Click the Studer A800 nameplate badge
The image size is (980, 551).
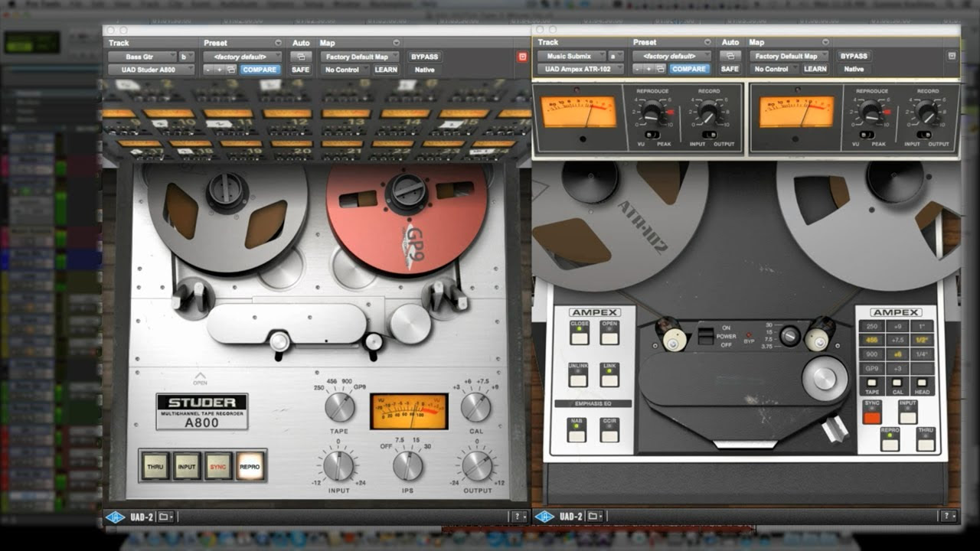[202, 411]
